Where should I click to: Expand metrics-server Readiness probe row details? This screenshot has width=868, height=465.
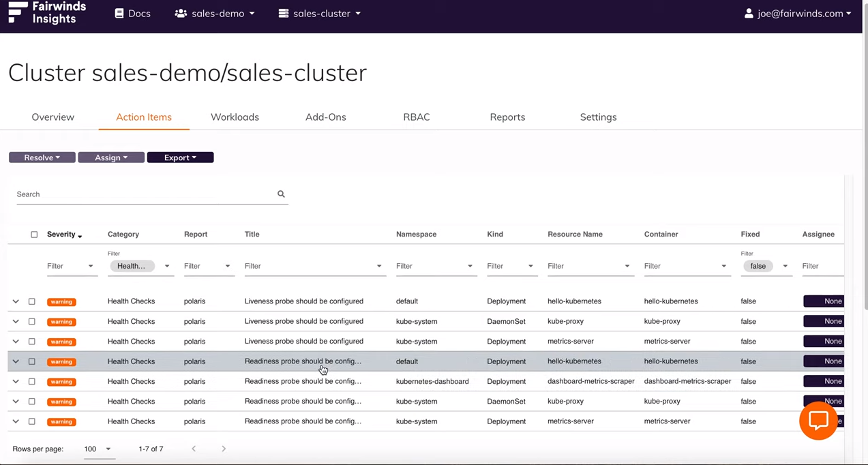[16, 421]
